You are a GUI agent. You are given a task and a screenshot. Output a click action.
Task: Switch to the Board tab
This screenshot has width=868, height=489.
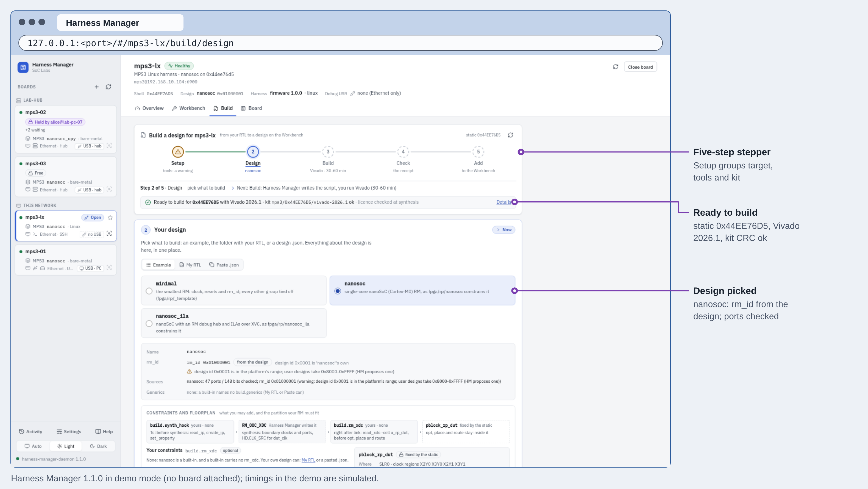click(x=251, y=109)
